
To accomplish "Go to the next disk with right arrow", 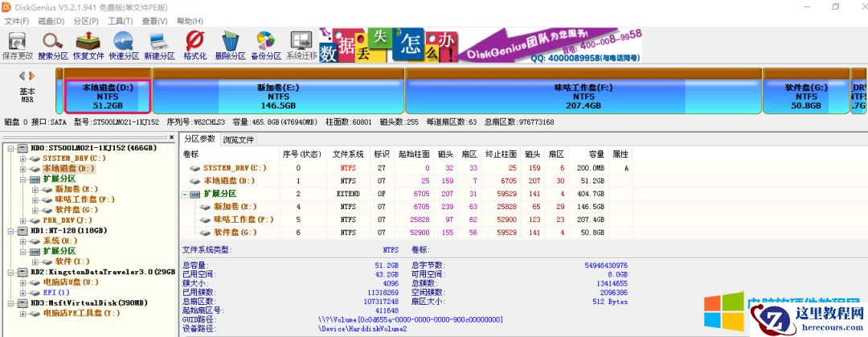I will (x=31, y=76).
